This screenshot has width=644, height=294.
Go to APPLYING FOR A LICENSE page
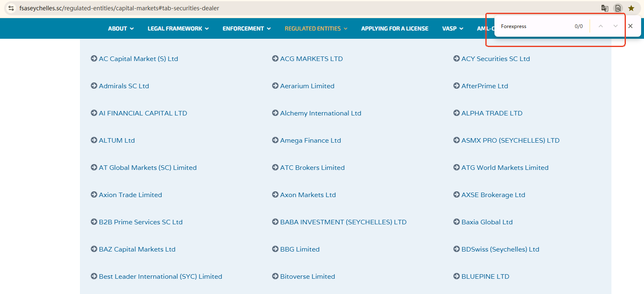click(395, 28)
